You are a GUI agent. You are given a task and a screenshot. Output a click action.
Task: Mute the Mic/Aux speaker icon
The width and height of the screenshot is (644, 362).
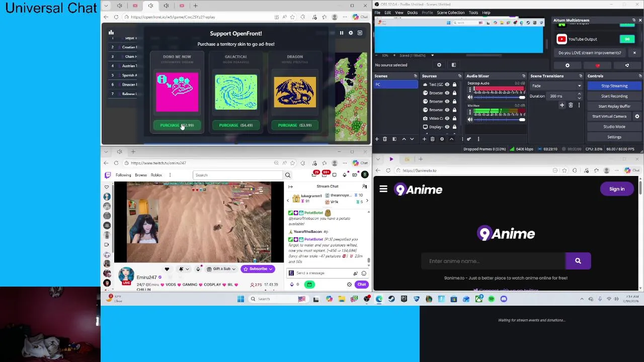coord(470,119)
